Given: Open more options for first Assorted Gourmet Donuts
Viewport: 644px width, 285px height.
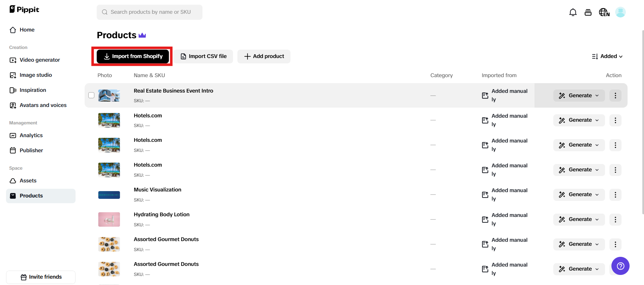Looking at the screenshot, I should [615, 244].
